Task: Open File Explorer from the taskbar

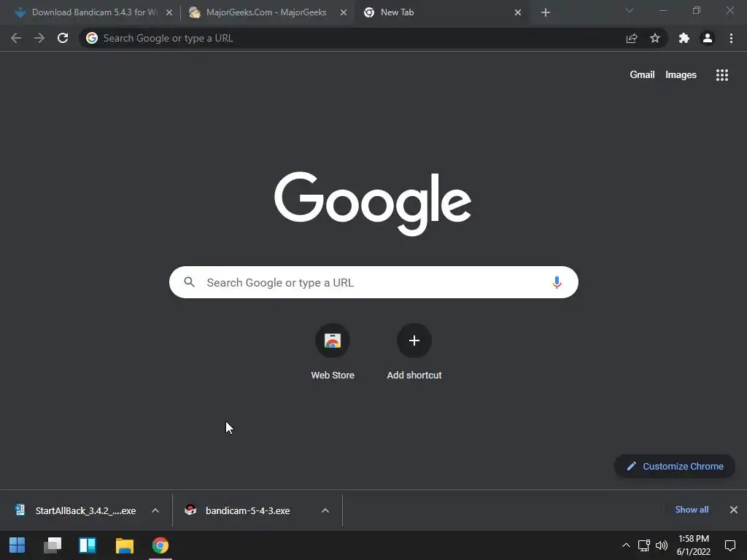Action: pyautogui.click(x=124, y=545)
